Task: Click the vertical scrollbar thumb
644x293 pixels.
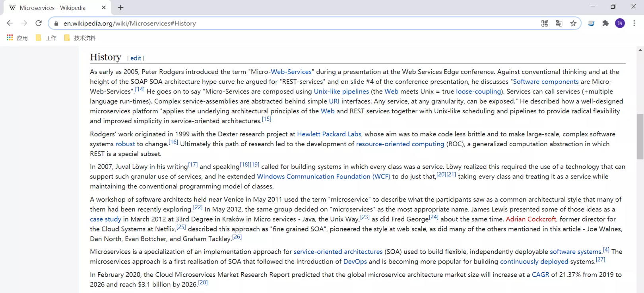Action: pos(640,136)
